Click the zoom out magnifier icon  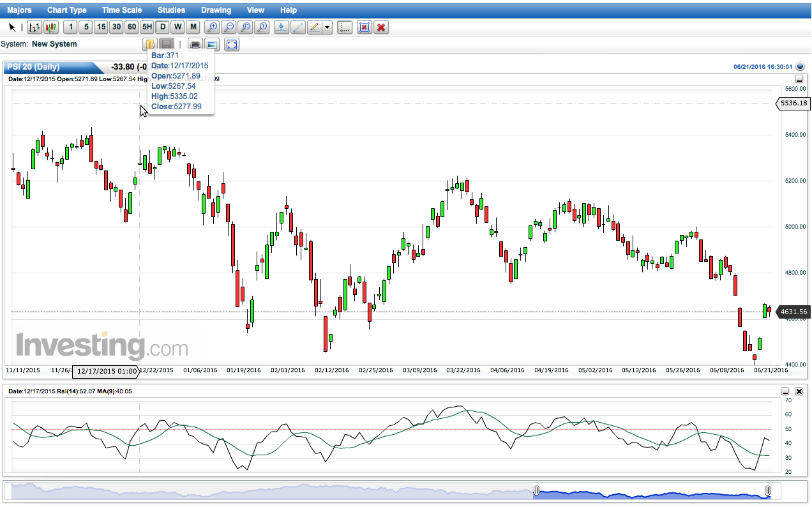(x=229, y=27)
